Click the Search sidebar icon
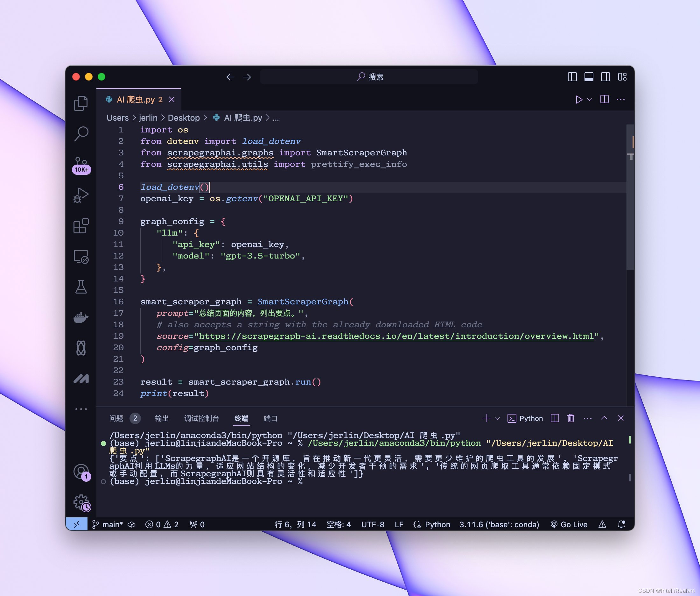 (x=81, y=133)
